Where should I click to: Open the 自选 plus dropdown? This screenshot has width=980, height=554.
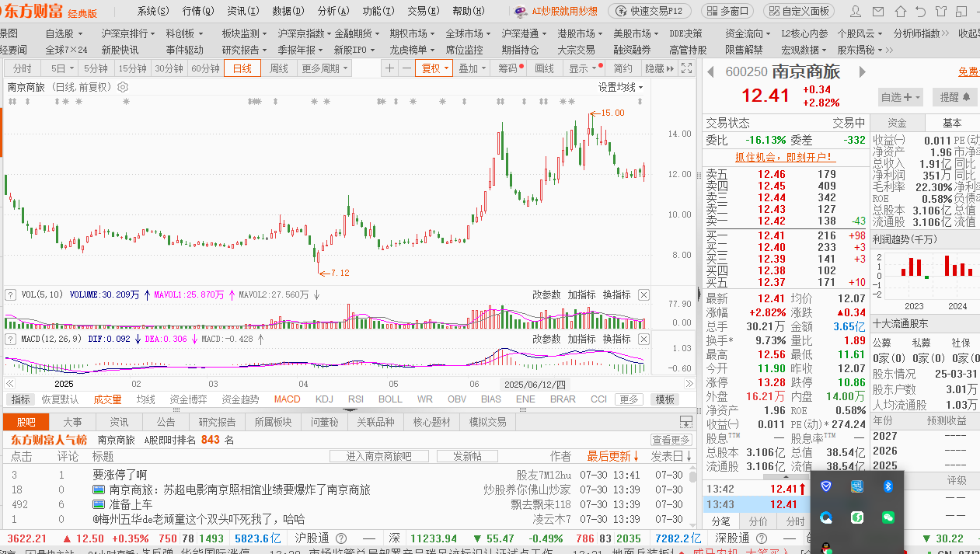tap(901, 97)
